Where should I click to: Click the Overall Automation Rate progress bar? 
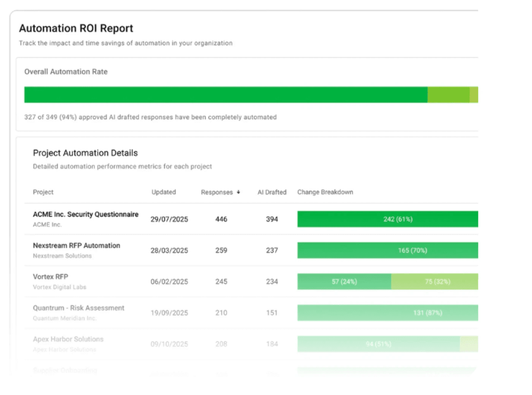coord(251,95)
